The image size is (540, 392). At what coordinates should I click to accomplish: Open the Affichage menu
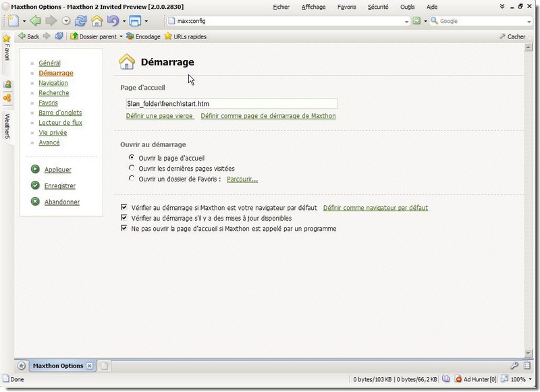(x=313, y=7)
